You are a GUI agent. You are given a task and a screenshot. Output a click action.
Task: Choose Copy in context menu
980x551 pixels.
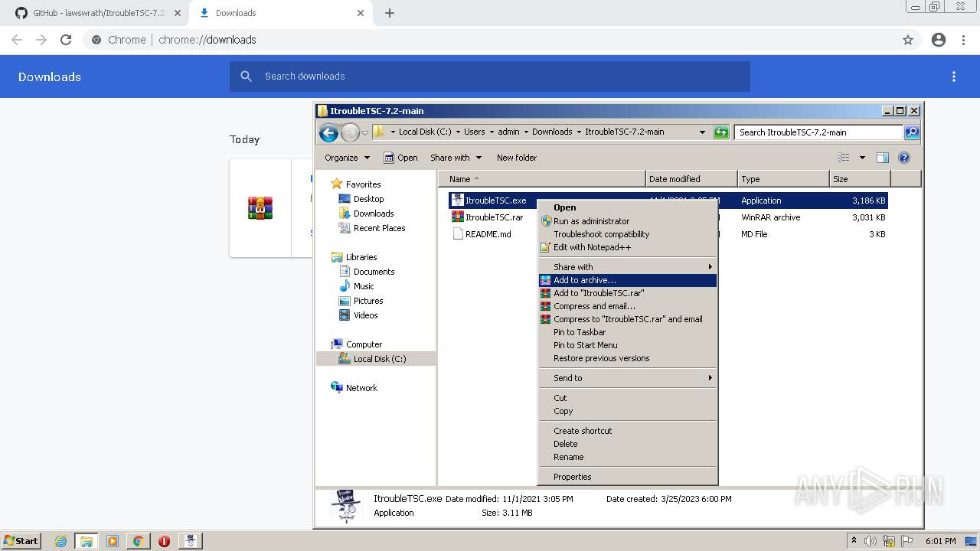pos(628,411)
